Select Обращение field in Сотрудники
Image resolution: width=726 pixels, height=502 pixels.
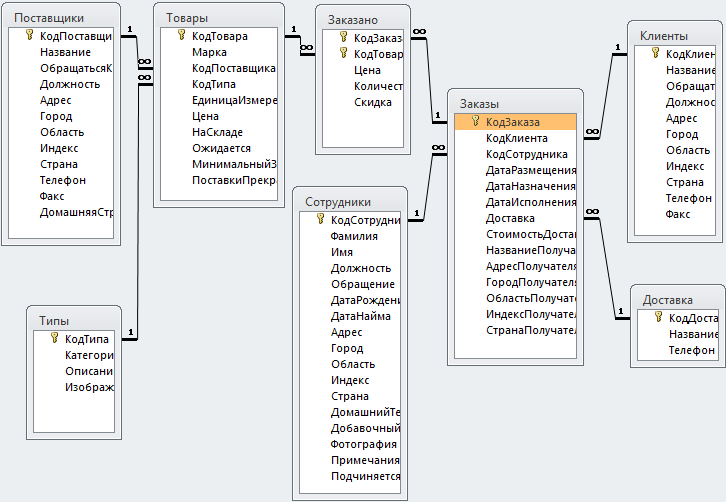(350, 284)
